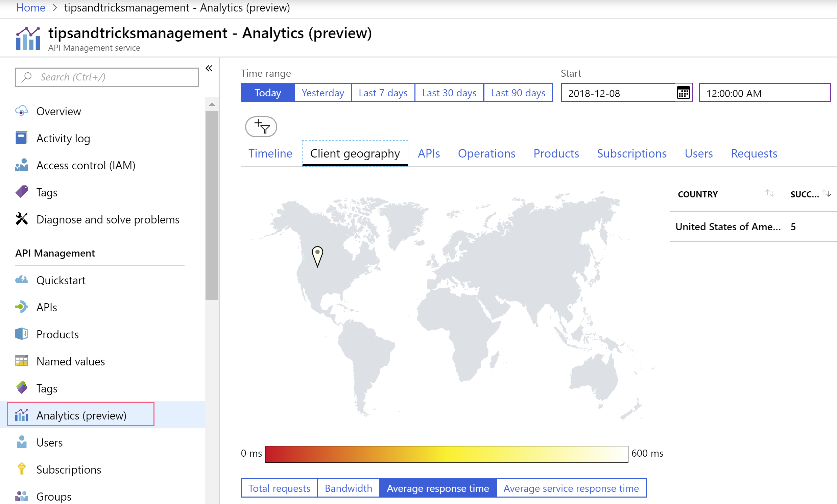Click the Products box icon in the sidebar
The width and height of the screenshot is (837, 504).
(22, 334)
